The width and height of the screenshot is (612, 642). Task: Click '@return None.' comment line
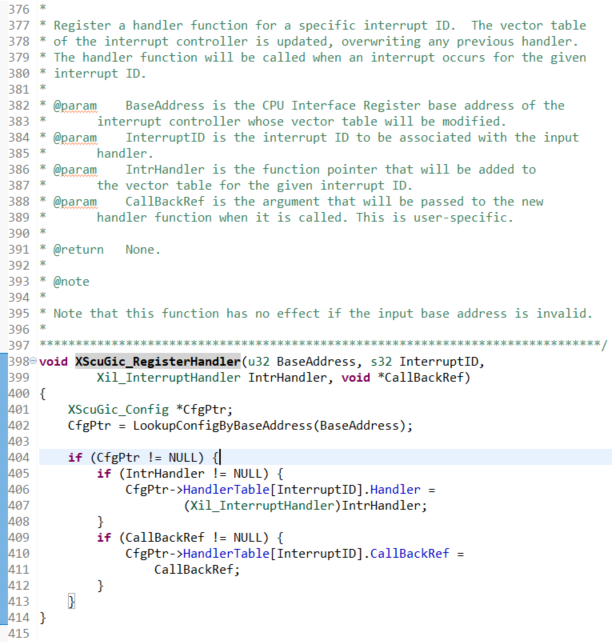[x=107, y=249]
